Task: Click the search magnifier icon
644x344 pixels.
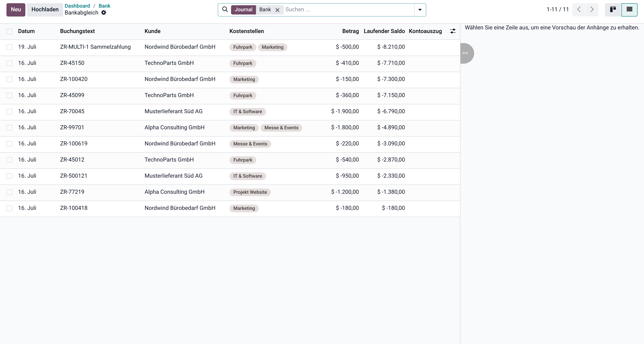Action: tap(225, 9)
